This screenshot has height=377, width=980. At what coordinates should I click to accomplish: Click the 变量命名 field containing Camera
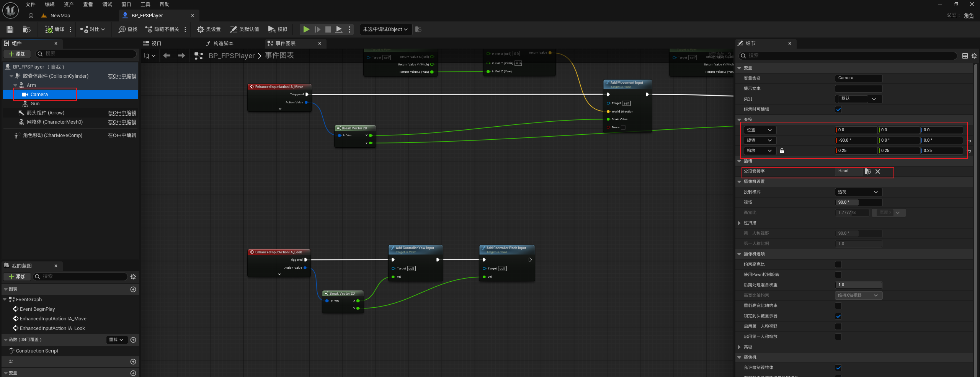(x=859, y=78)
